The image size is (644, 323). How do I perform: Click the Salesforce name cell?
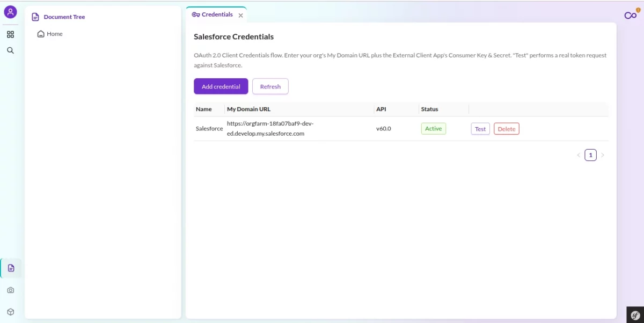(209, 129)
